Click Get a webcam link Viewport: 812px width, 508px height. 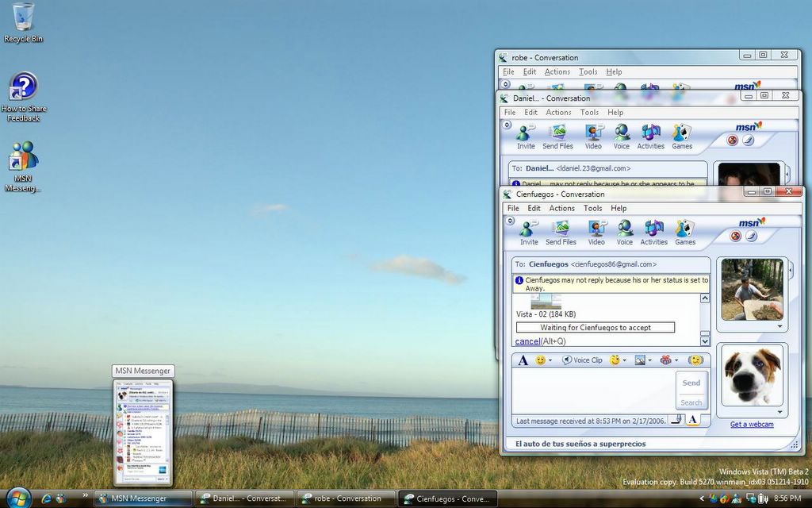click(x=752, y=424)
